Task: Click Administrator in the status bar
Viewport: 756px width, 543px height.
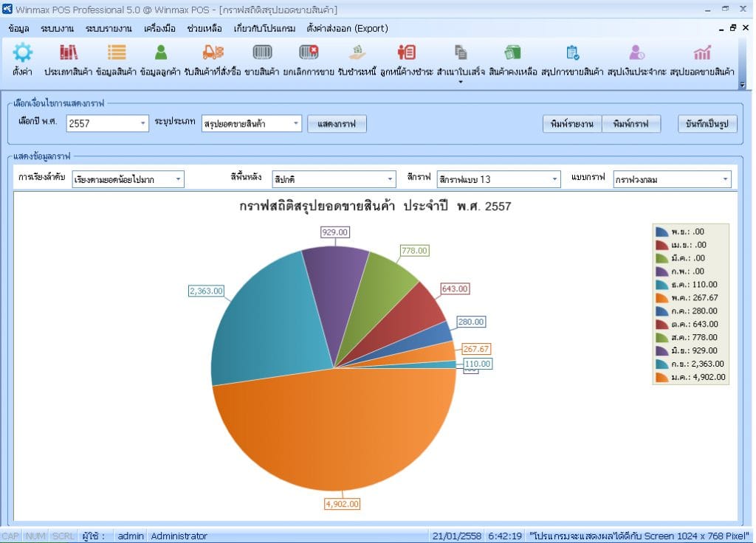Action: pos(179,536)
